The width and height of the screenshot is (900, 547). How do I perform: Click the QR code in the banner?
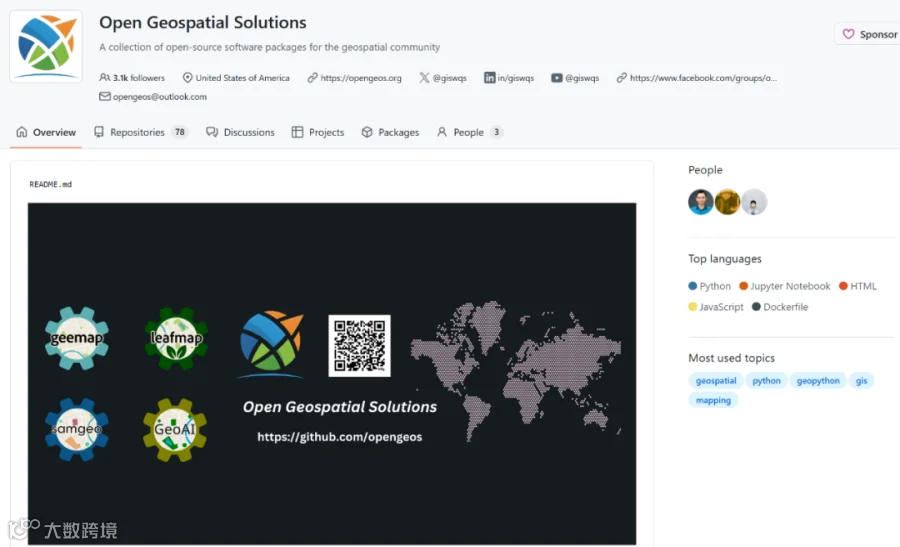pos(359,346)
